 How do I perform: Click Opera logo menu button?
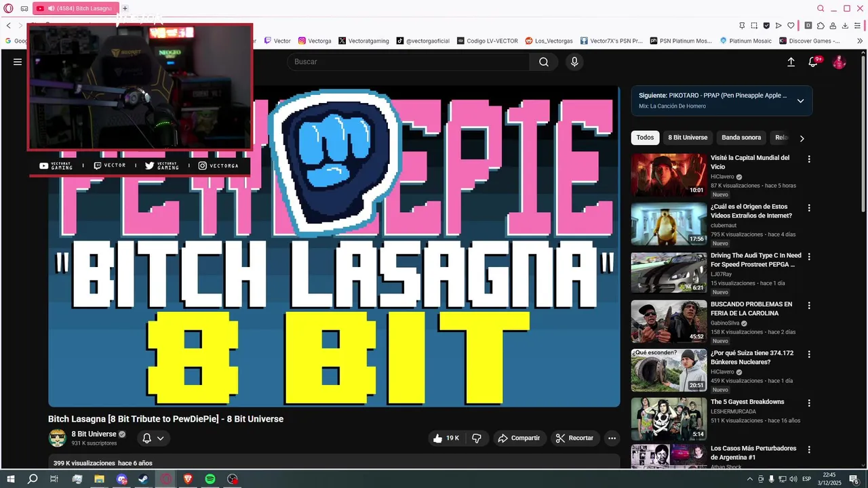[x=8, y=8]
